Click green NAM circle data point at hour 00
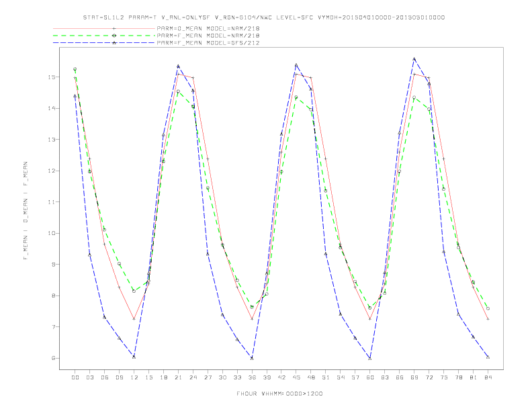Image resolution: width=532 pixels, height=411 pixels. 75,69
